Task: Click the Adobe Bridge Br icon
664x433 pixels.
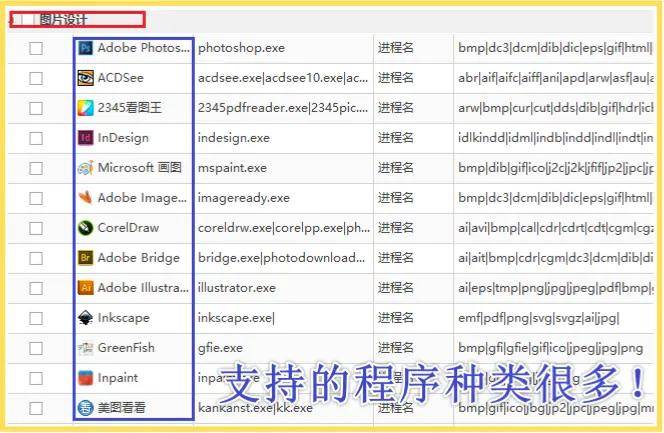Action: point(86,258)
